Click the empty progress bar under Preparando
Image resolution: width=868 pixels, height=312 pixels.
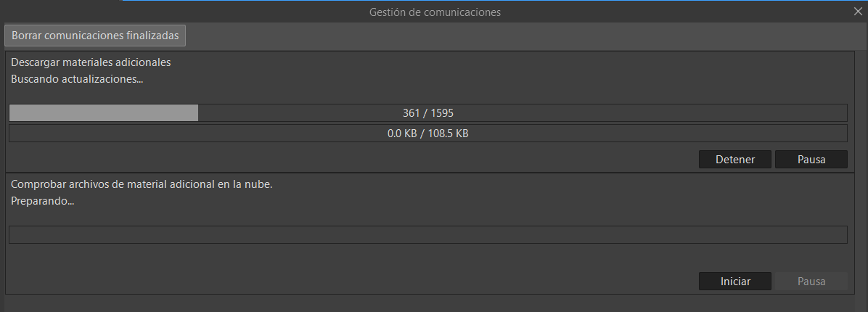click(428, 234)
